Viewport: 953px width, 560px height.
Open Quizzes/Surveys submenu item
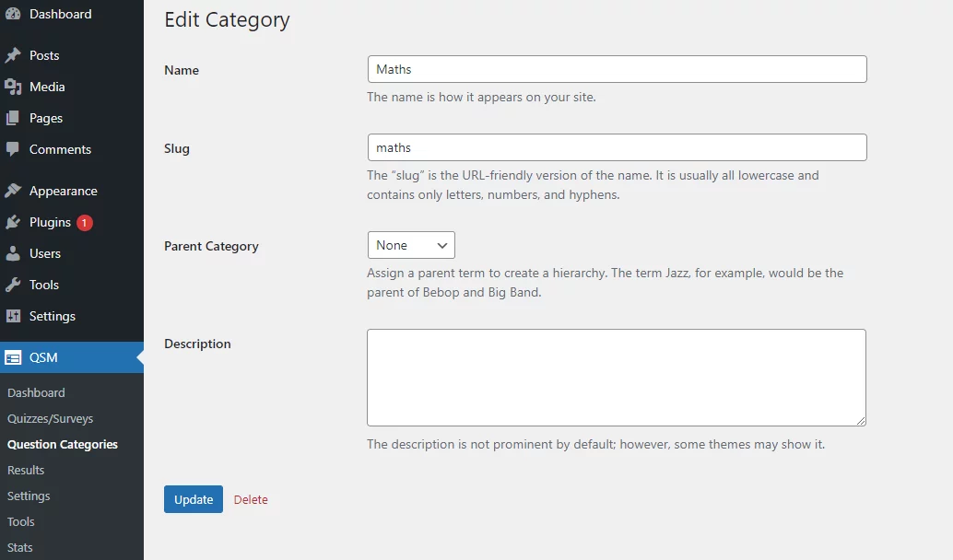pyautogui.click(x=50, y=418)
